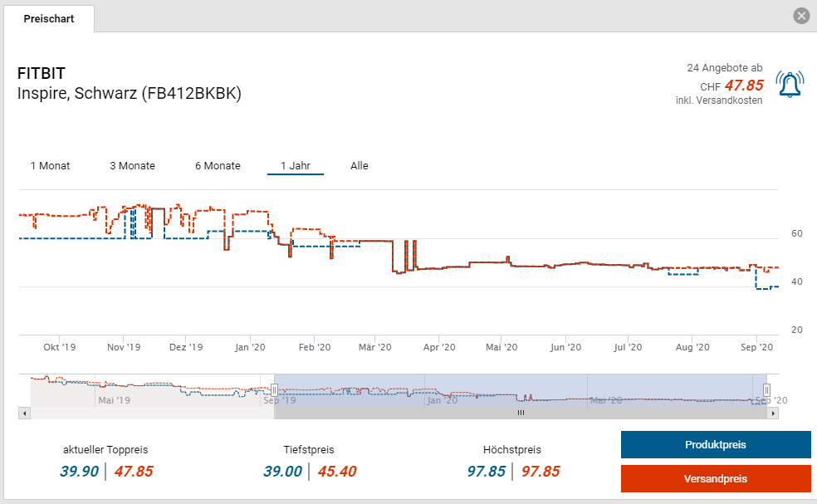The width and height of the screenshot is (817, 504).
Task: Click the left range handle in navigator
Action: [274, 389]
